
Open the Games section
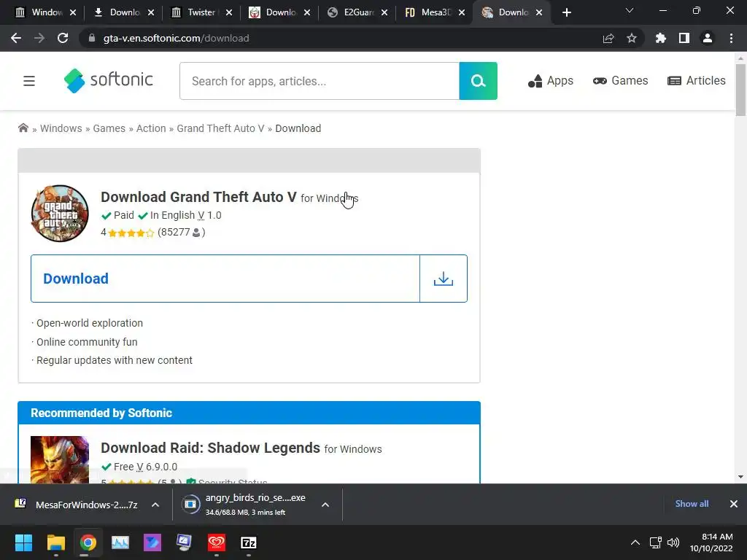[x=620, y=81]
